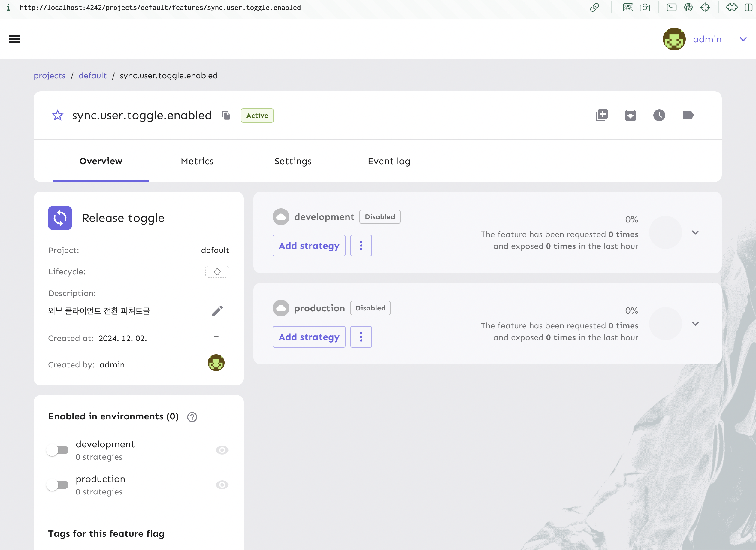Click the clone feature flag icon
The image size is (756, 550).
click(602, 115)
